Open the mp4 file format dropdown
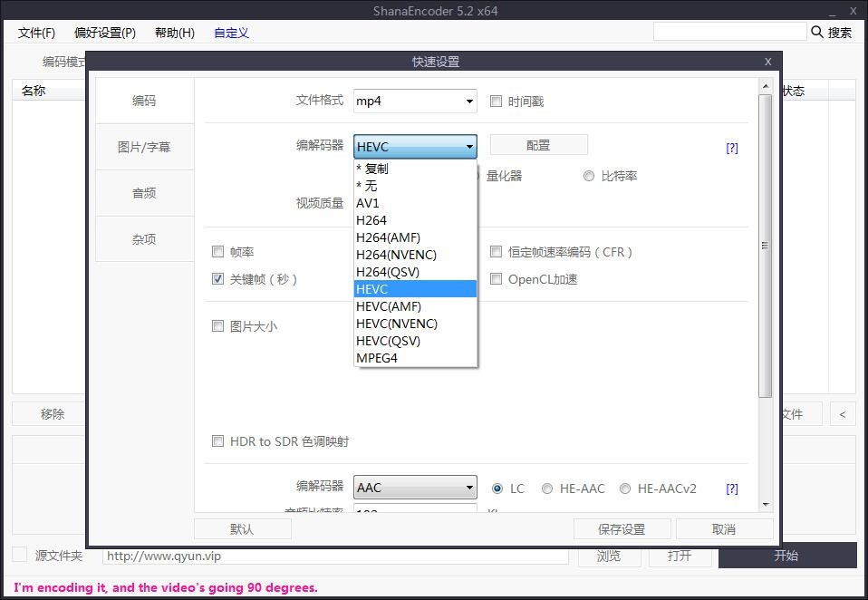 [416, 102]
